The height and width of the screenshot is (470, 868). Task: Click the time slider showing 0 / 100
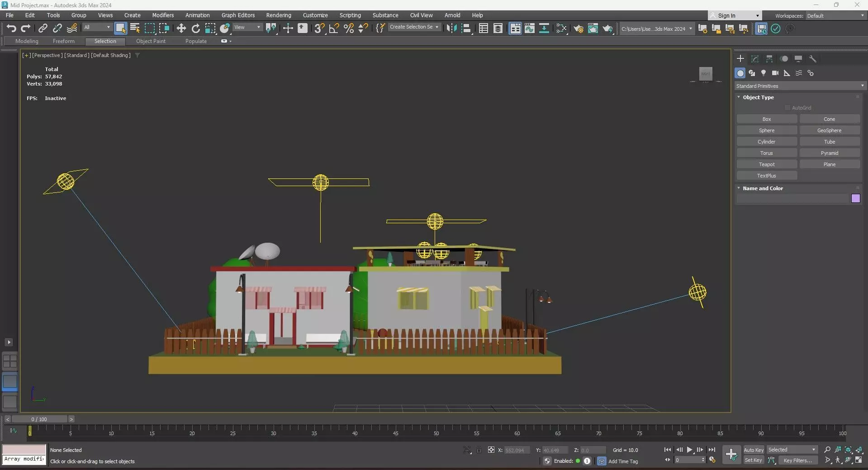pyautogui.click(x=39, y=419)
